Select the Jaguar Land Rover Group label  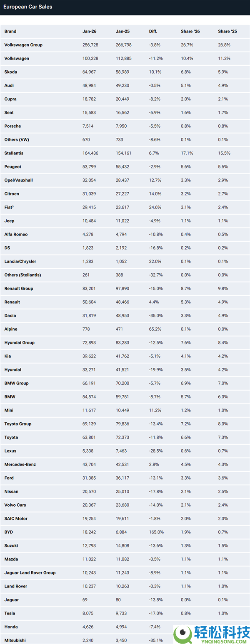click(30, 573)
